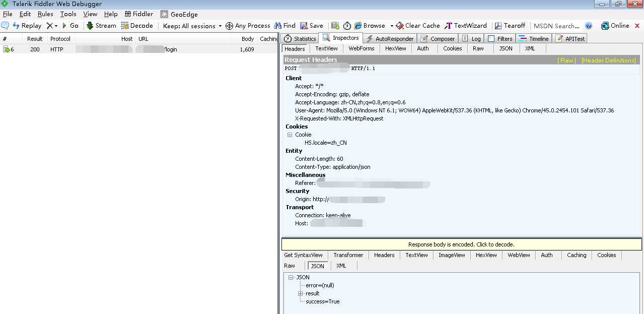
Task: Select request Raw inspector tab
Action: tap(478, 48)
